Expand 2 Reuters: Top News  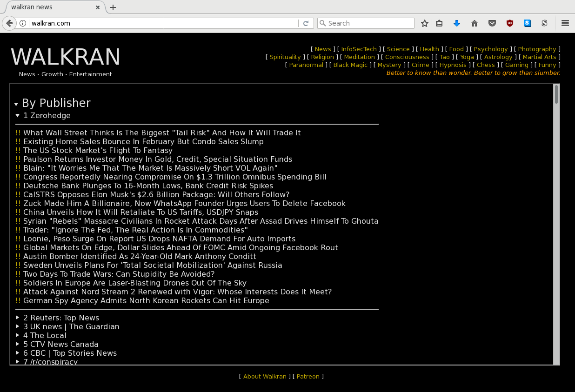click(x=57, y=318)
